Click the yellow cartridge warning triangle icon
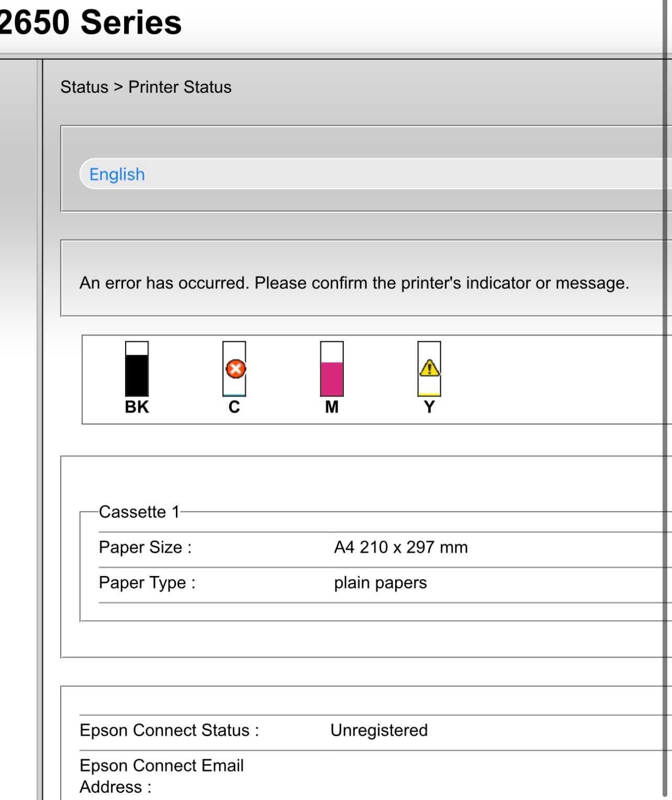This screenshot has height=800, width=672. pos(429,368)
